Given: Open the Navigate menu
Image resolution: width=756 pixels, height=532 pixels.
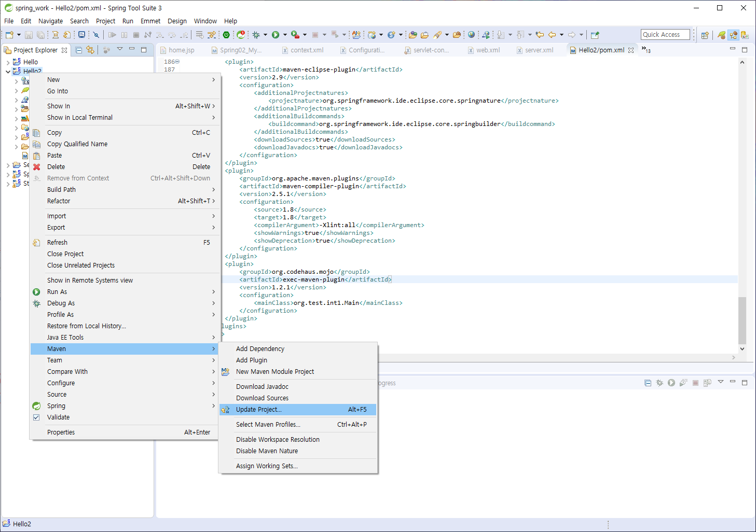Looking at the screenshot, I should point(50,21).
